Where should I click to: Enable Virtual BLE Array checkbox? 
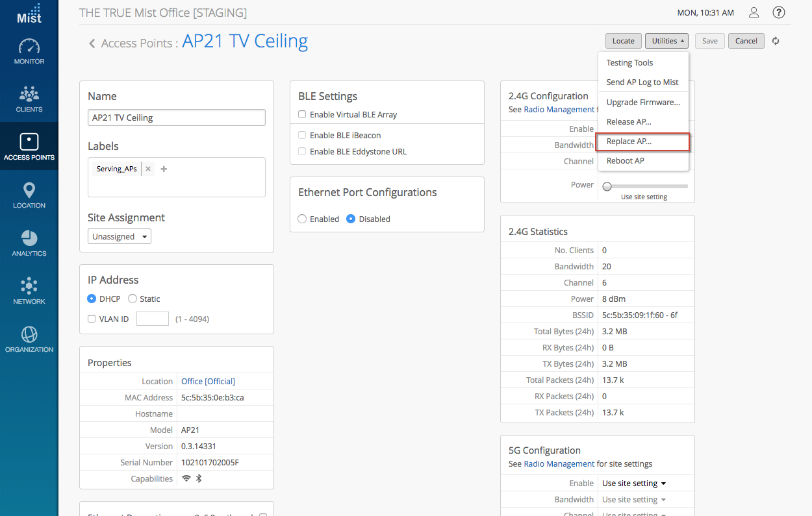click(x=302, y=115)
